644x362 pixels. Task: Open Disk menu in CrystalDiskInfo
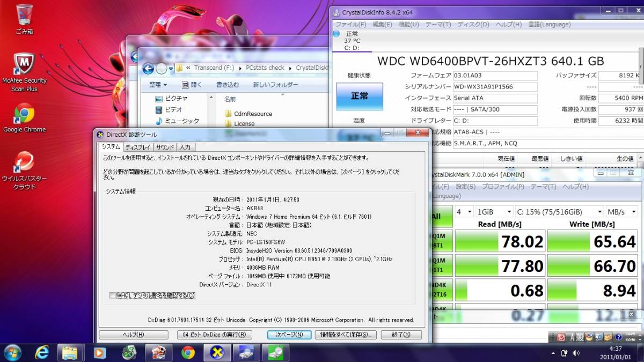pyautogui.click(x=473, y=24)
